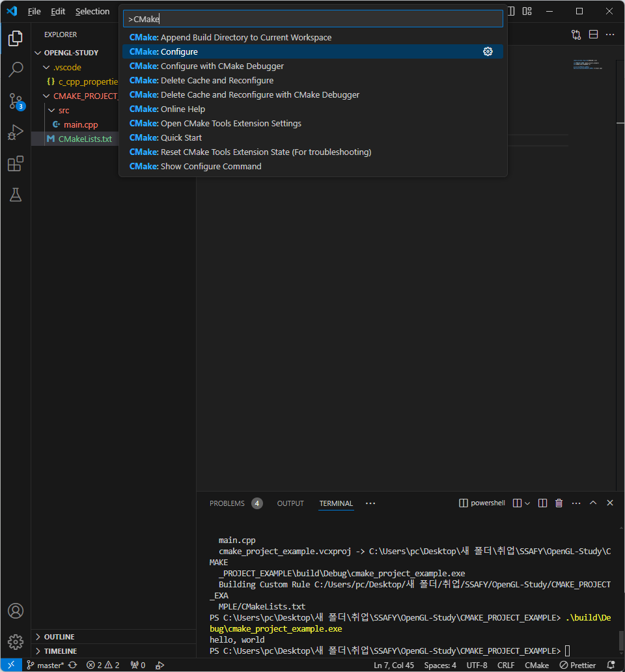
Task: Select CMake: Quick Start command
Action: pyautogui.click(x=312, y=137)
